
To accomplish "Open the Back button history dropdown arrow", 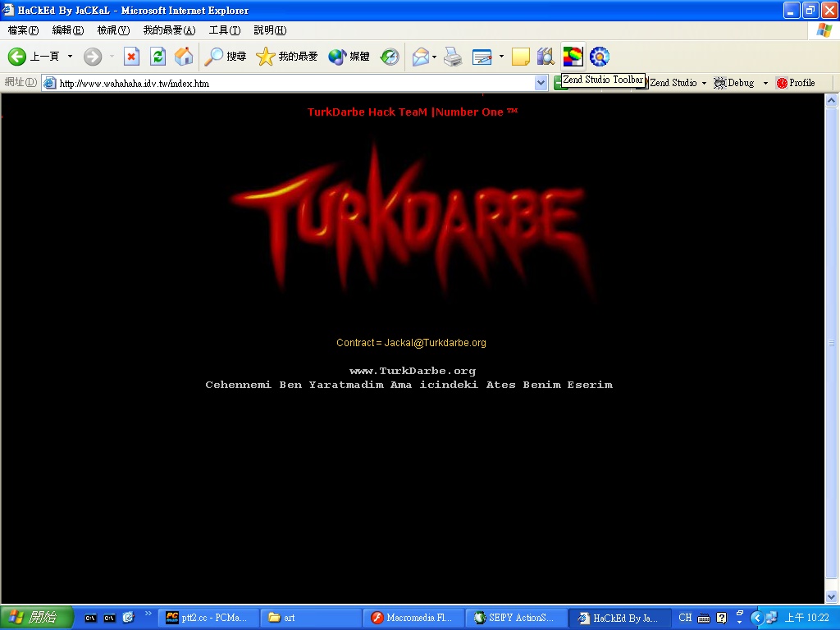I will 70,57.
